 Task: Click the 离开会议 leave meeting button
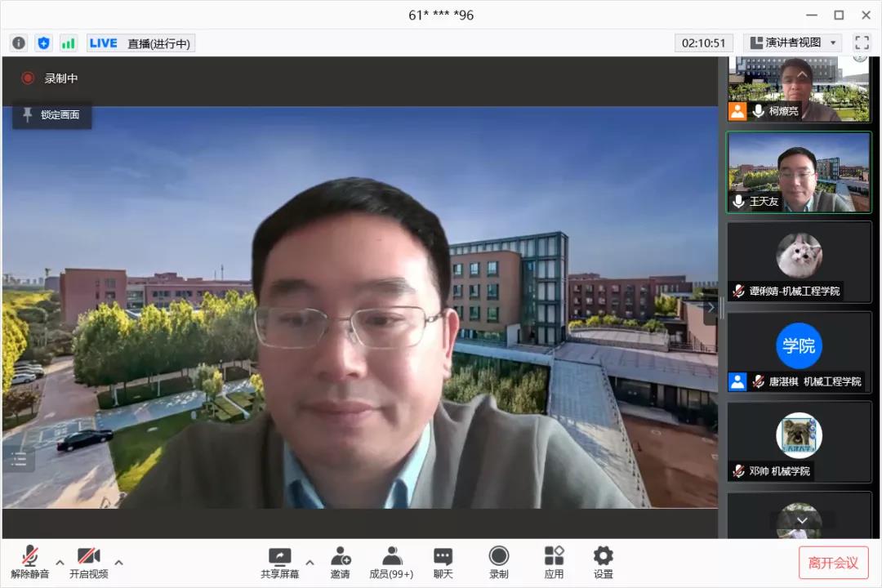pyautogui.click(x=833, y=563)
